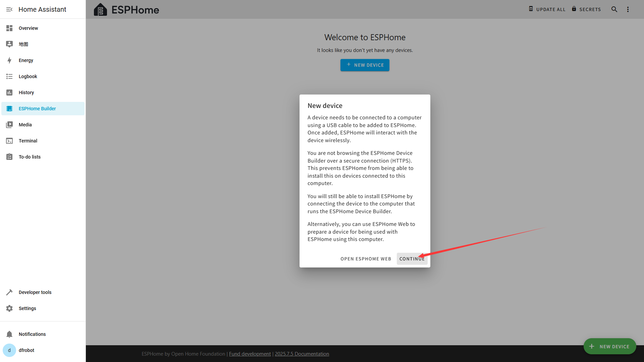The width and height of the screenshot is (644, 362).
Task: Select the Overview menu item
Action: point(28,28)
